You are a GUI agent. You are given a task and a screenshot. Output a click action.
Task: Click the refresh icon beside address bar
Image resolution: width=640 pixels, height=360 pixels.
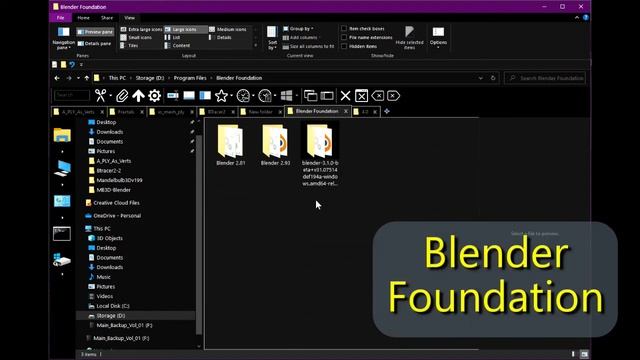pyautogui.click(x=493, y=78)
